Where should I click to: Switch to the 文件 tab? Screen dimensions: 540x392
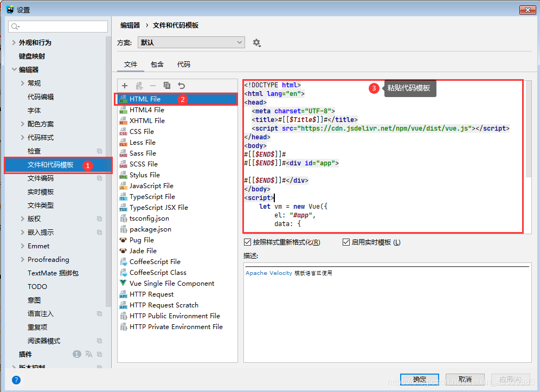[131, 65]
